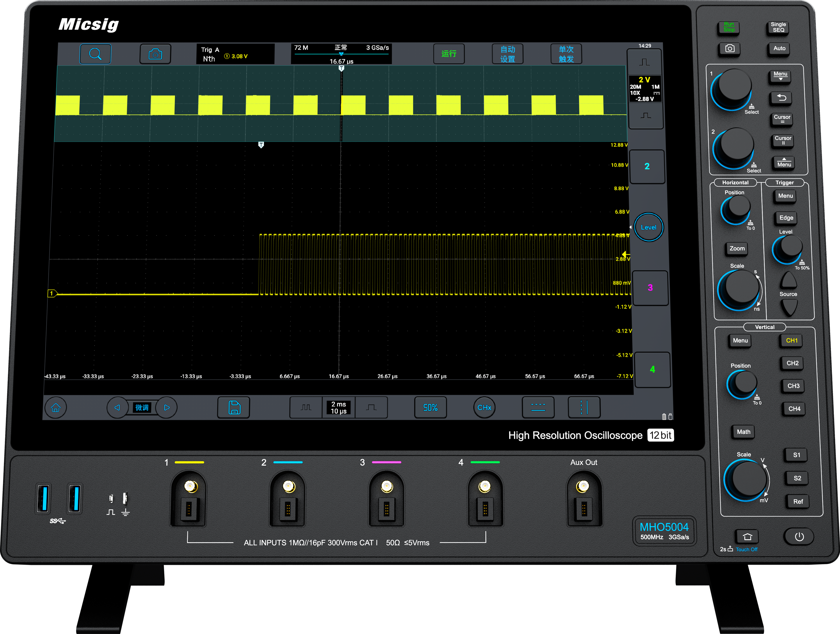Toggle the CH1 vertical button

[791, 340]
